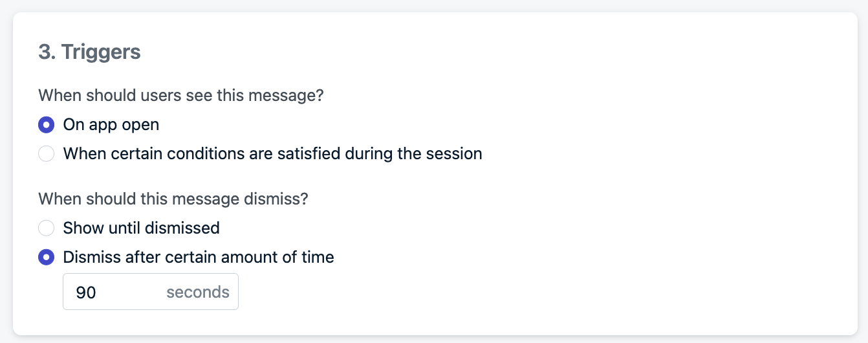Click the 'On app open' label text
The image size is (868, 343).
tap(111, 124)
